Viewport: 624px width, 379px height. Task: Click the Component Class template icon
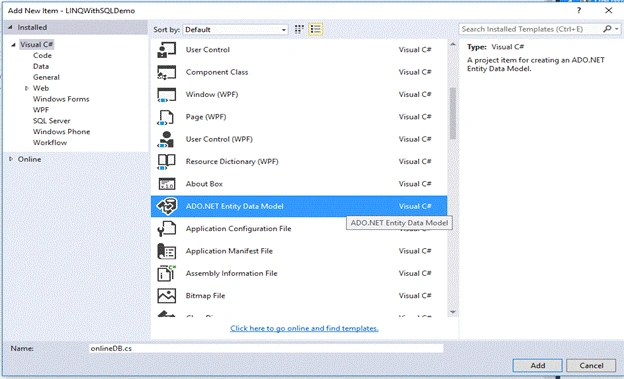pyautogui.click(x=166, y=72)
